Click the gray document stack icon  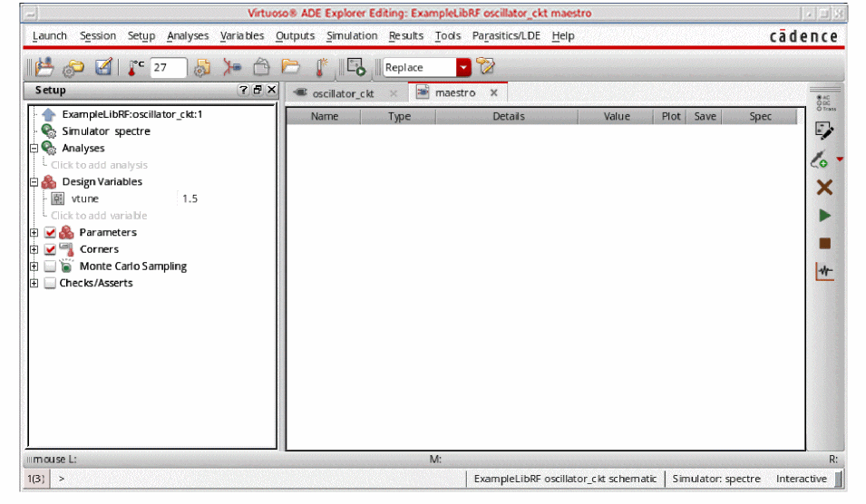pos(261,67)
